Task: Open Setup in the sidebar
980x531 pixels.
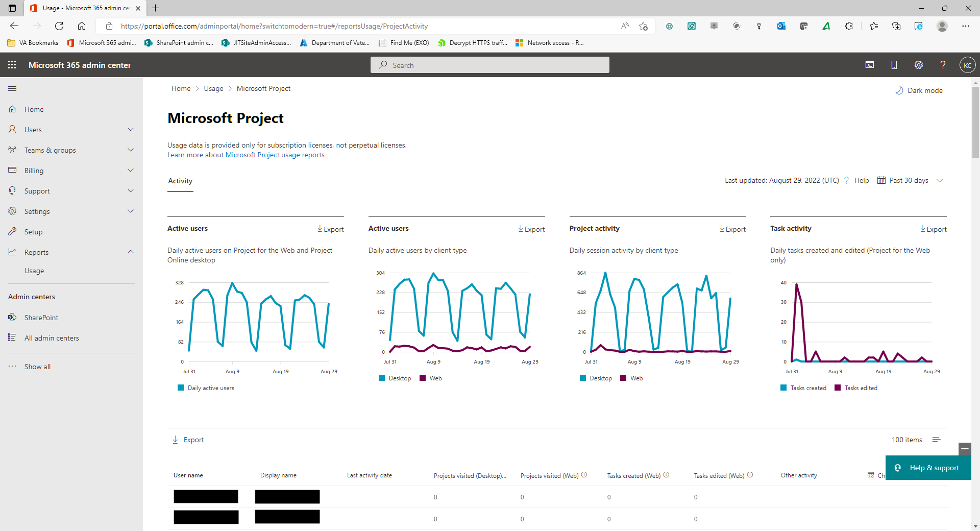Action: (x=71, y=232)
